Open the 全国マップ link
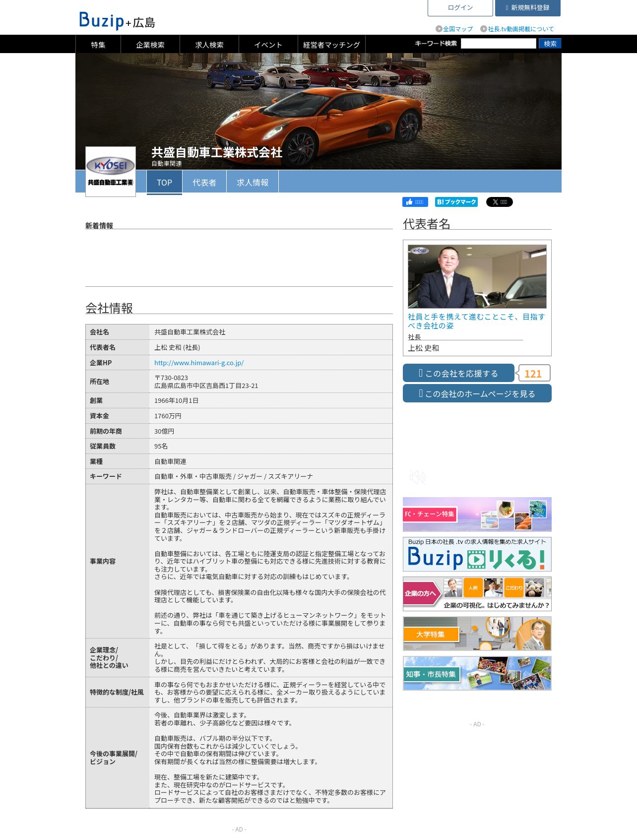Viewport: 637px width, 840px height. coord(458,29)
